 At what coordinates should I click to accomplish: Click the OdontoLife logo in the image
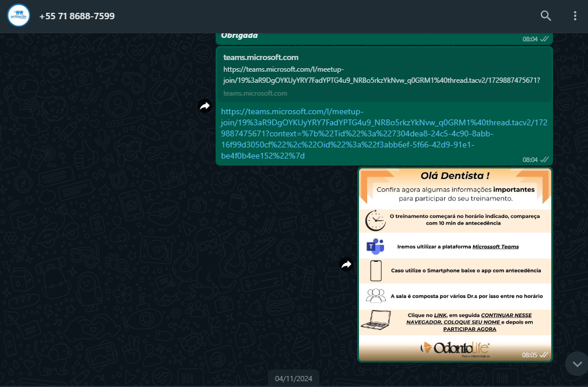tap(455, 349)
